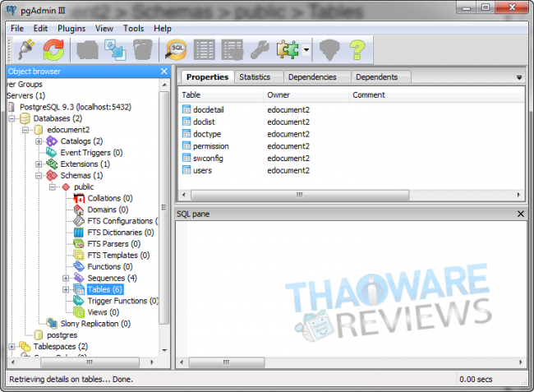The image size is (534, 392).
Task: Collapse the edocument2 database node
Action: click(x=25, y=130)
